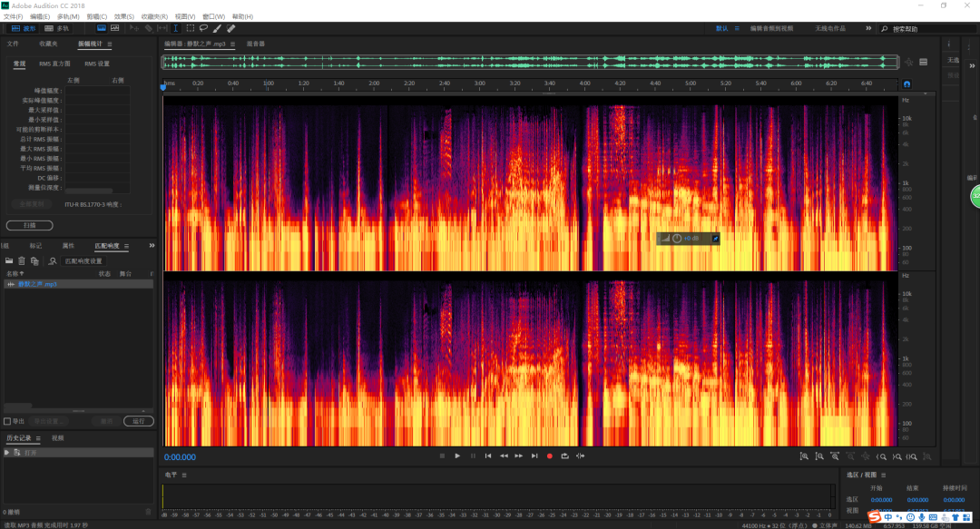Switch to the 混音器 tab
Image resolution: width=980 pixels, height=529 pixels.
click(255, 44)
